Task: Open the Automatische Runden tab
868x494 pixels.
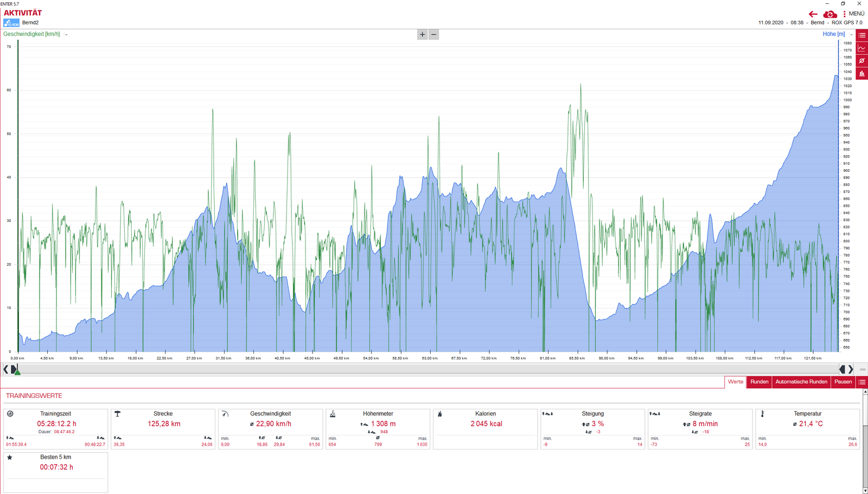Action: pos(801,382)
